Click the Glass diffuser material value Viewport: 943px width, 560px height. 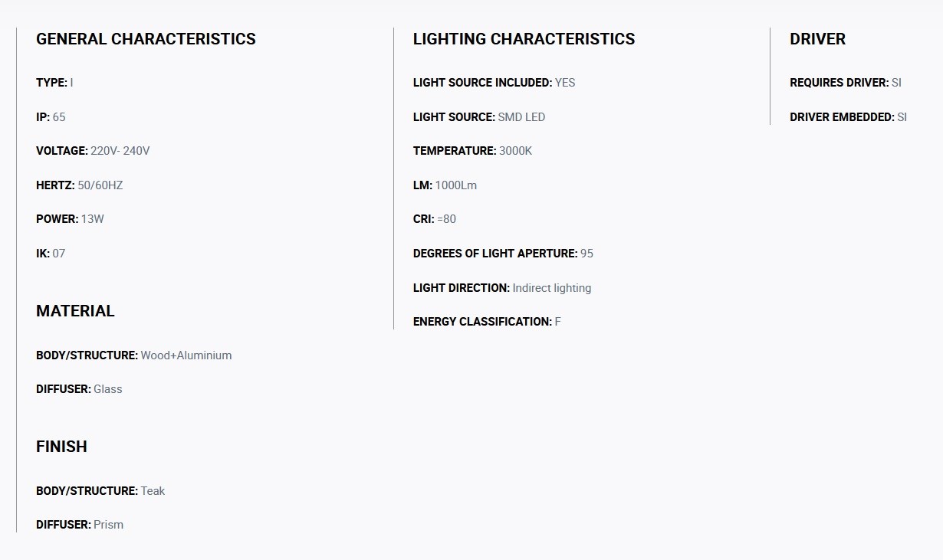pos(108,389)
